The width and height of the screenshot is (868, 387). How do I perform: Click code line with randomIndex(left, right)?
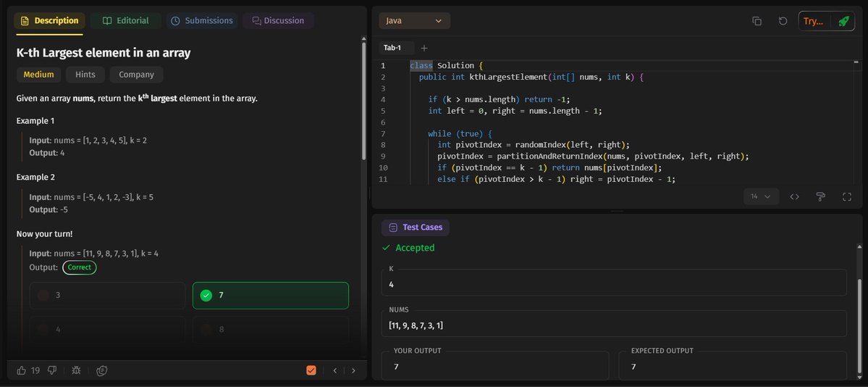tap(534, 145)
